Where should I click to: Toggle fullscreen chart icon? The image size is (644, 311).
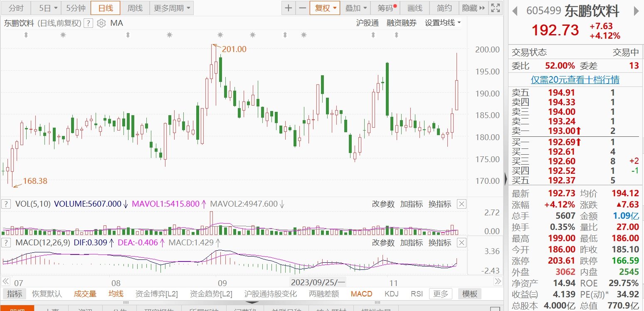pyautogui.click(x=495, y=8)
